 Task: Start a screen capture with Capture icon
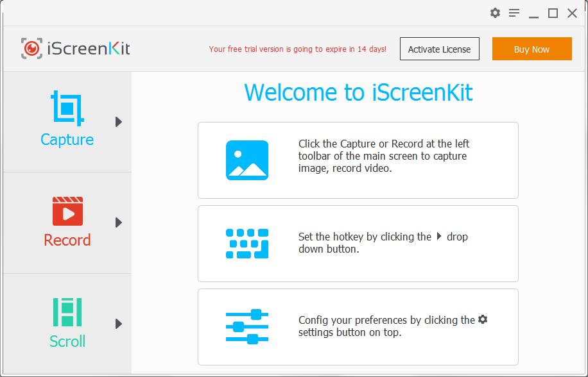pyautogui.click(x=67, y=108)
